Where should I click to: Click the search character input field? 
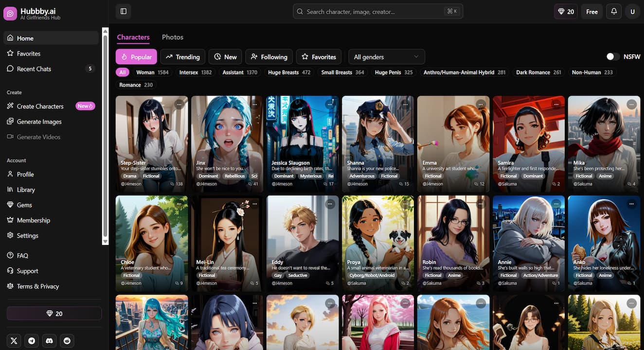point(372,11)
